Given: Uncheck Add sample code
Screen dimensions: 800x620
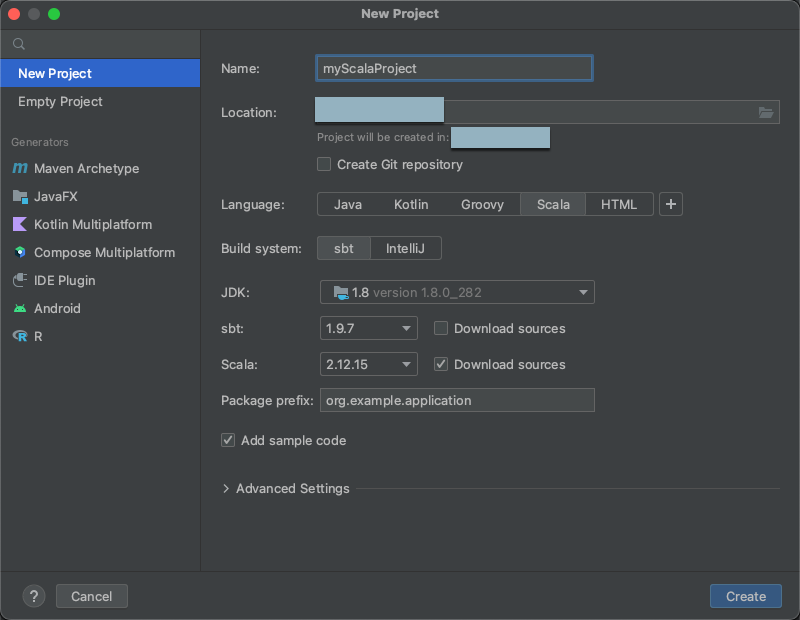Looking at the screenshot, I should point(228,440).
